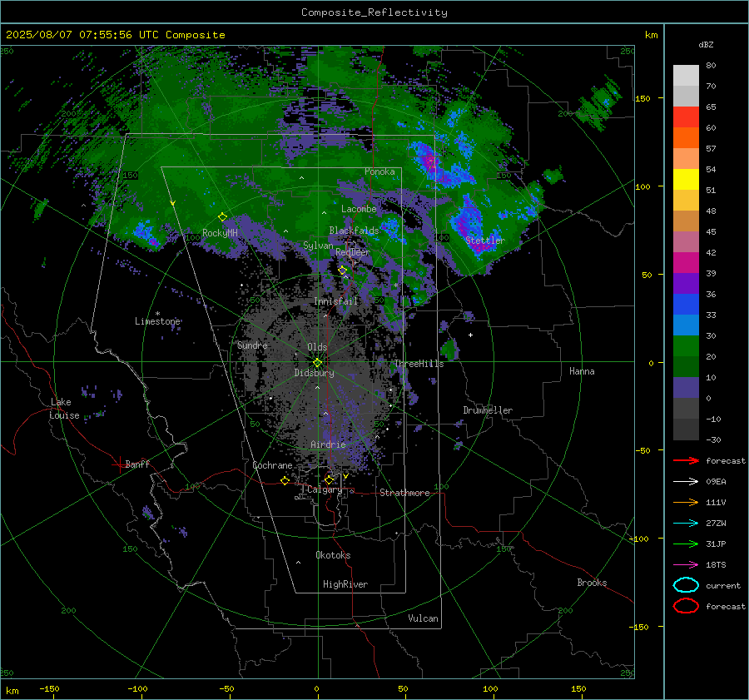This screenshot has width=749, height=700.
Task: Click the yellow diamond marker near RockyMH
Action: click(222, 217)
